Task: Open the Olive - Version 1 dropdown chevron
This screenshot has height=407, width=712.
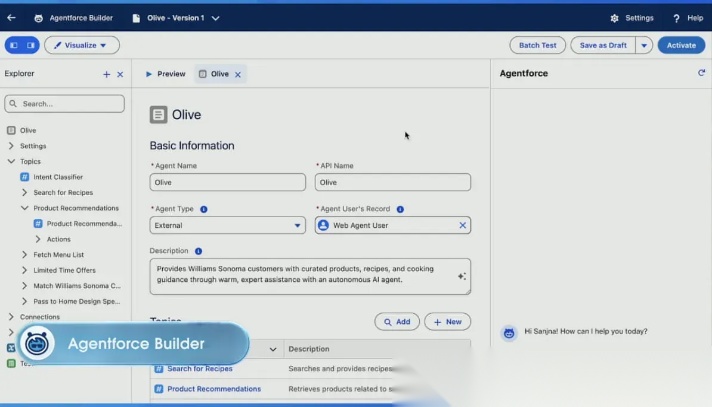Action: coord(216,18)
